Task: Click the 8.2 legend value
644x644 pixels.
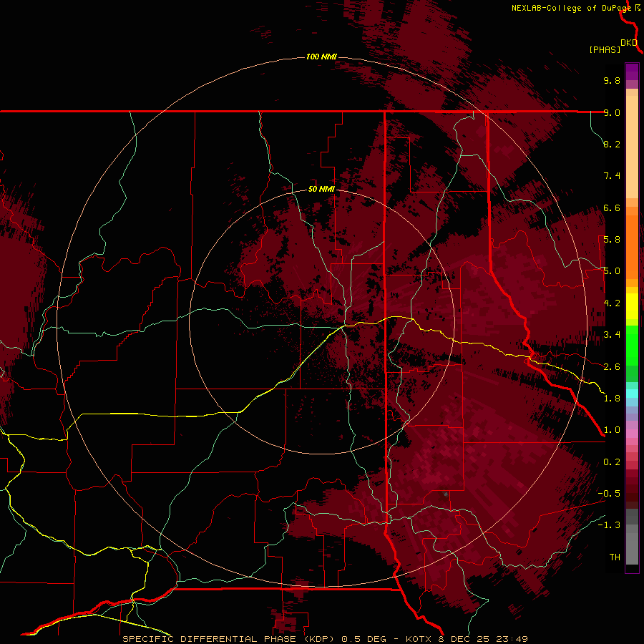Action: click(612, 144)
